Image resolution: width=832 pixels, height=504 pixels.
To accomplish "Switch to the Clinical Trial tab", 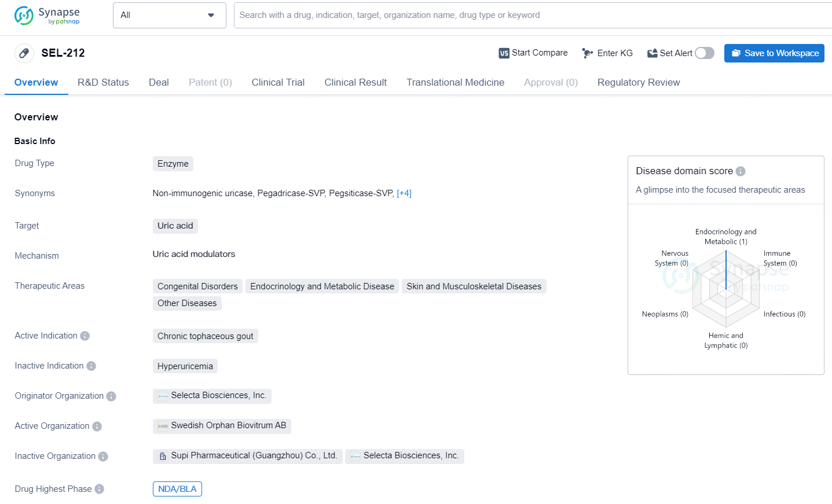I will (x=278, y=82).
